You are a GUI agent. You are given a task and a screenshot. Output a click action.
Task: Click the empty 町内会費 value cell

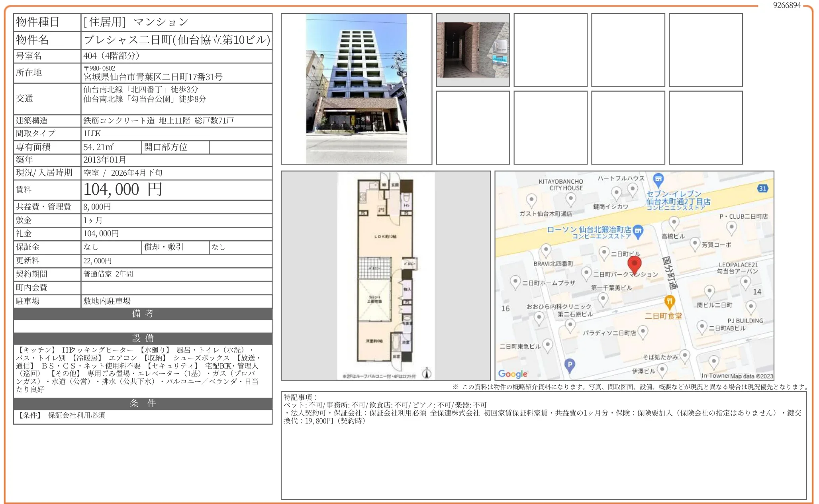[x=176, y=288]
